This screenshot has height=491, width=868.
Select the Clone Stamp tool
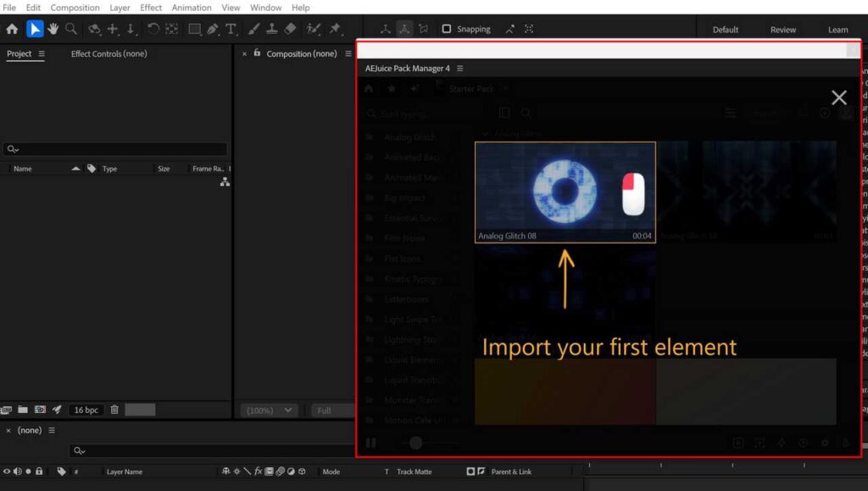coord(272,29)
